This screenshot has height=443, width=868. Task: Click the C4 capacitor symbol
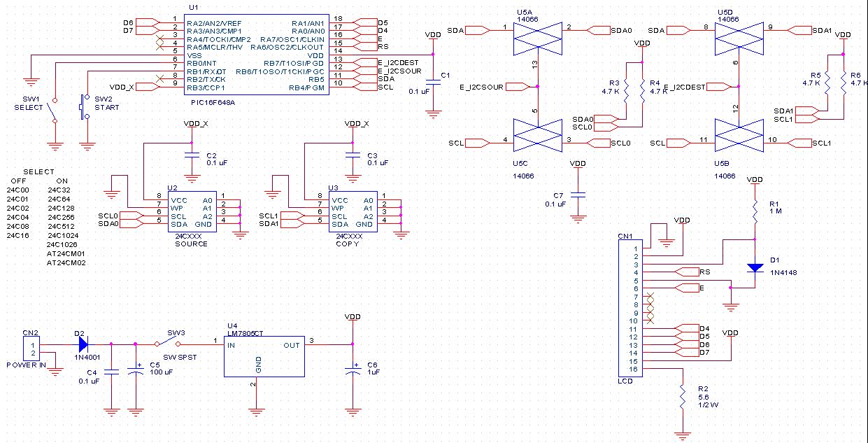(x=111, y=372)
